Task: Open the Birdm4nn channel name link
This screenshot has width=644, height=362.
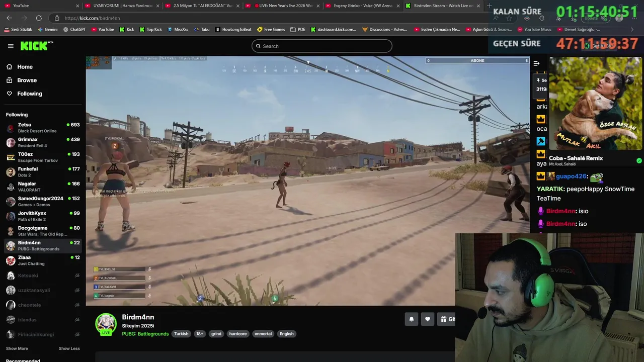Action: coord(138,317)
